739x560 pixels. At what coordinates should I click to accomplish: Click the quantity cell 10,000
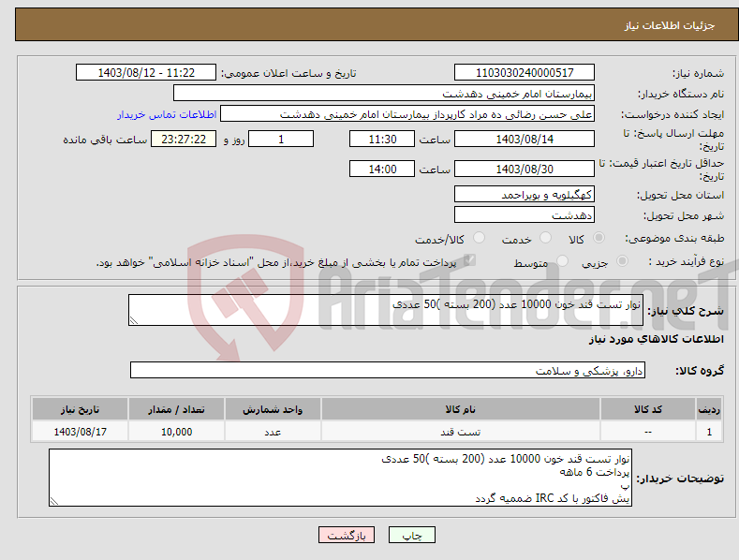[176, 432]
